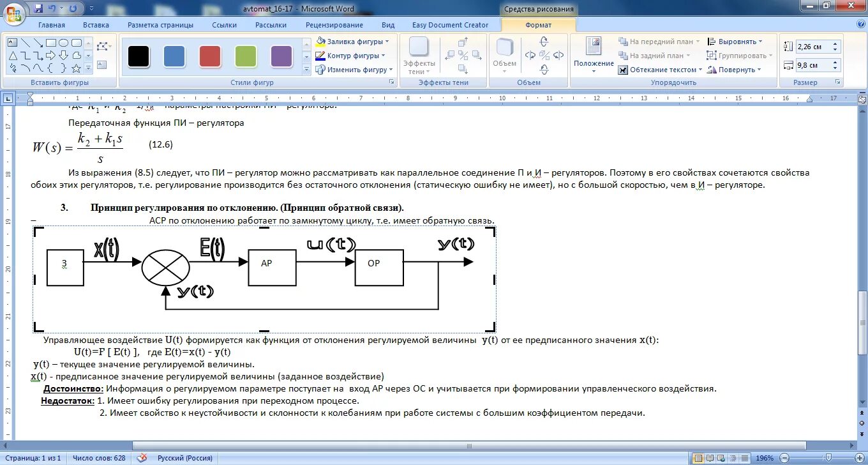Viewport: 868px width, 465px height.
Task: Open Контур фигуры outline dropdown
Action: [x=351, y=56]
